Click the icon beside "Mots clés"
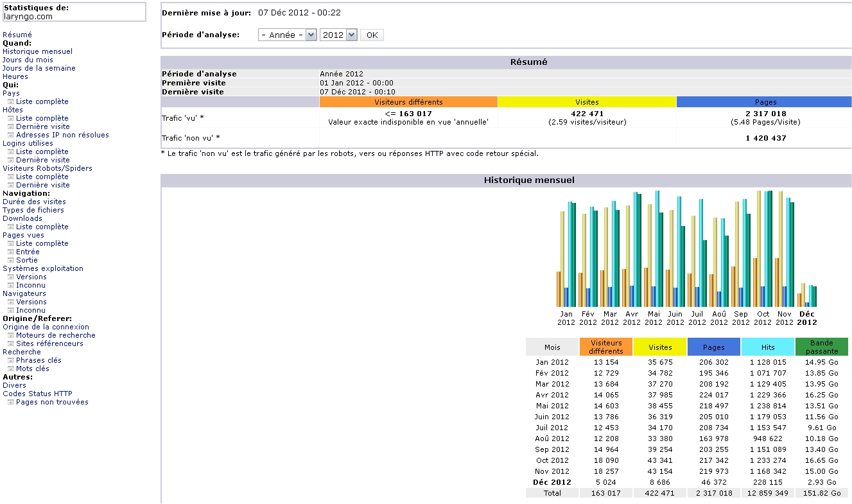852x504 pixels. pyautogui.click(x=10, y=369)
